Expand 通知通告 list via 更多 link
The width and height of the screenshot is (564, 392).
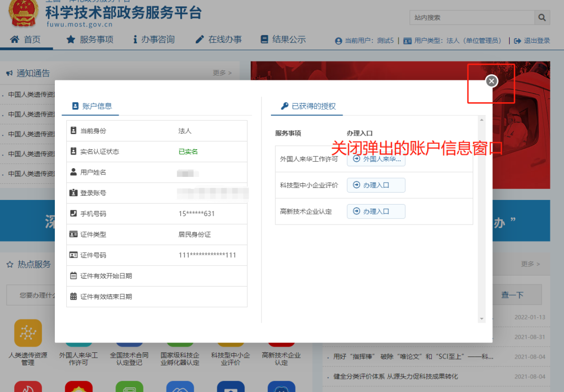[220, 73]
